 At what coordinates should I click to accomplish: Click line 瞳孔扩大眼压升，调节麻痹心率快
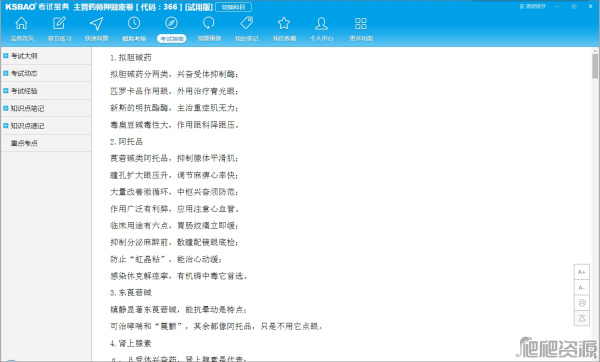coord(174,175)
